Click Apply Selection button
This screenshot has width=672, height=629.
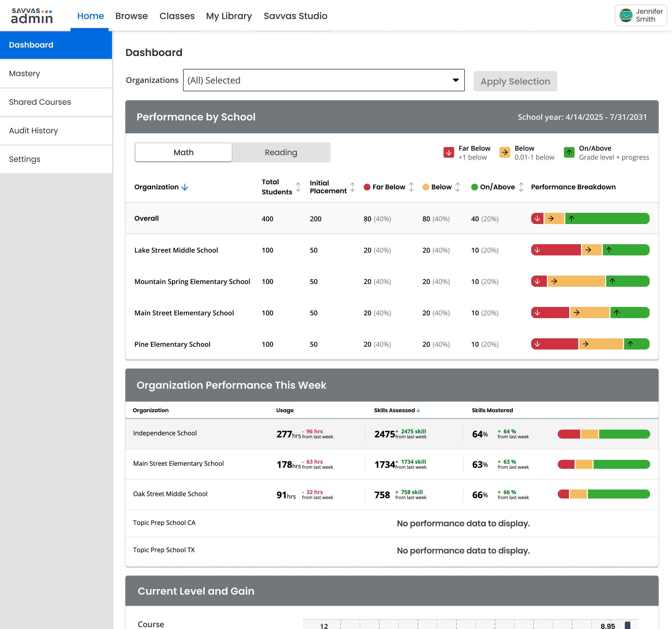point(515,81)
